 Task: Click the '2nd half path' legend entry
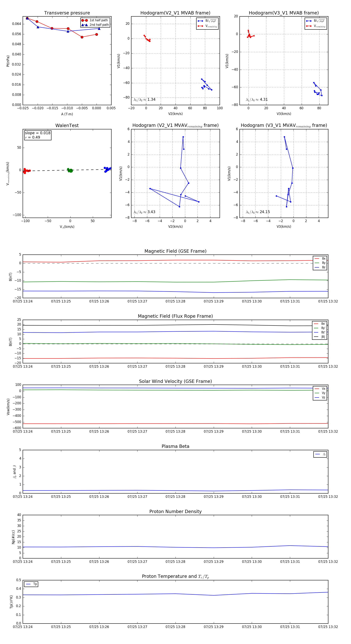pyautogui.click(x=95, y=25)
